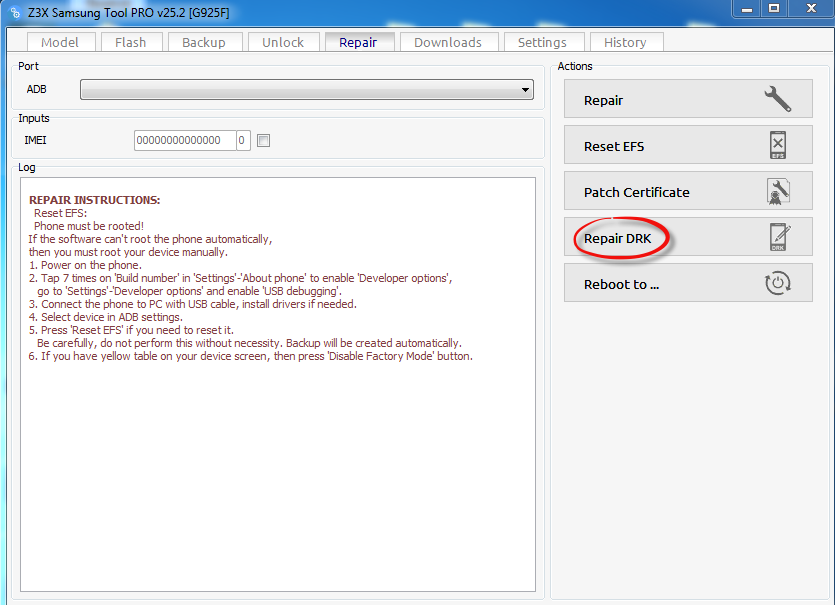The image size is (835, 605).
Task: Open the Settings tab
Action: click(x=543, y=42)
